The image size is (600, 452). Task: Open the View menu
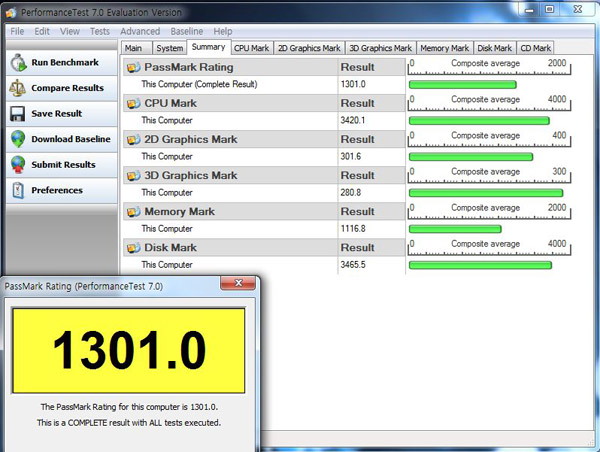click(70, 31)
